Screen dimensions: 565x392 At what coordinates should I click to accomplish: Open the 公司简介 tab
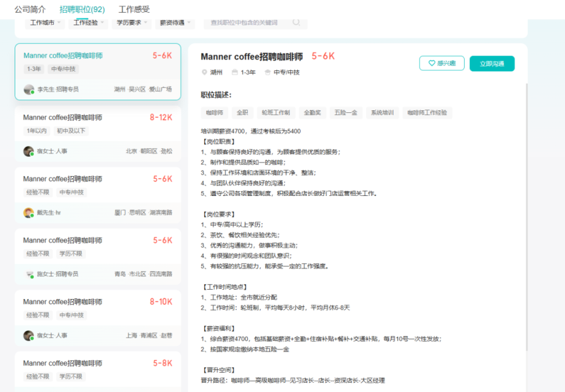pos(30,9)
